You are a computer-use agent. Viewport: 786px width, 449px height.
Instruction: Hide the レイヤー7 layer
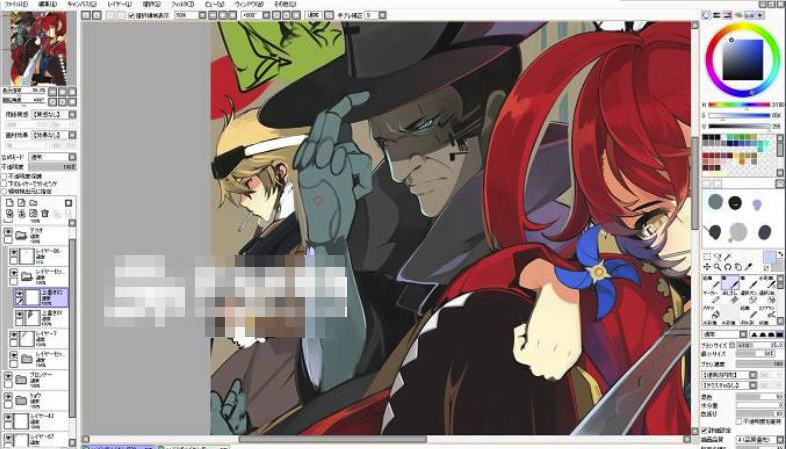pyautogui.click(x=14, y=335)
